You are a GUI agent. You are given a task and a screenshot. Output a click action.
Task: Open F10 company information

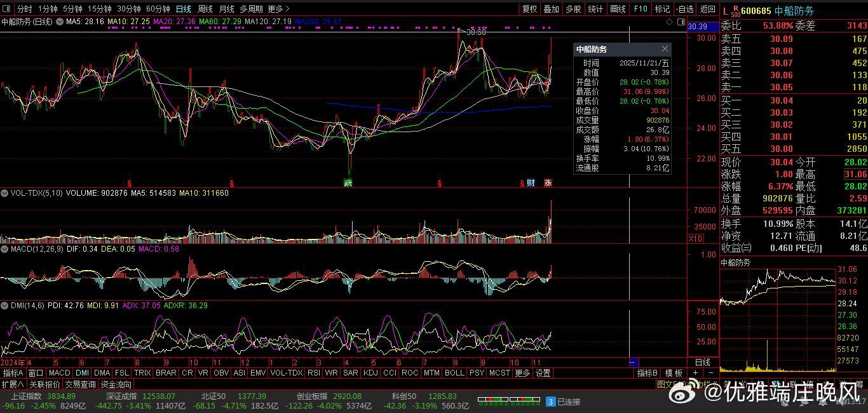[x=641, y=9]
